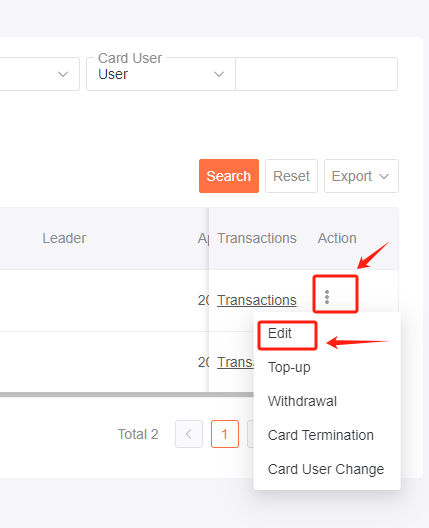Click the horizontal table scrollbar
The width and height of the screenshot is (429, 528).
click(127, 394)
